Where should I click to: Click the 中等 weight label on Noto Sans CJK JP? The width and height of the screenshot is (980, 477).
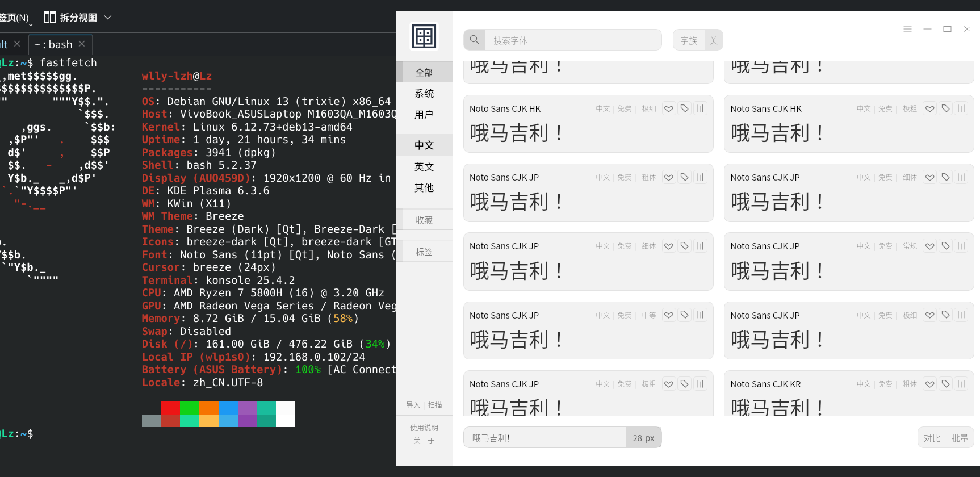tap(649, 315)
